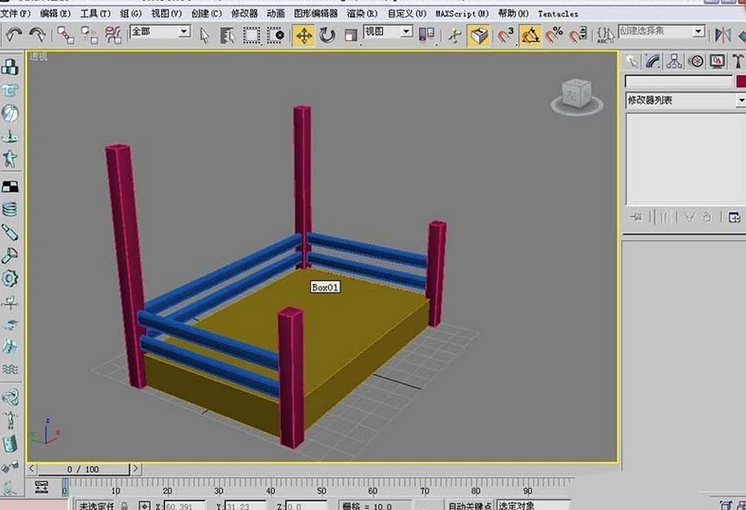This screenshot has width=746, height=510.
Task: Click the crimson object color swatch
Action: pos(741,81)
